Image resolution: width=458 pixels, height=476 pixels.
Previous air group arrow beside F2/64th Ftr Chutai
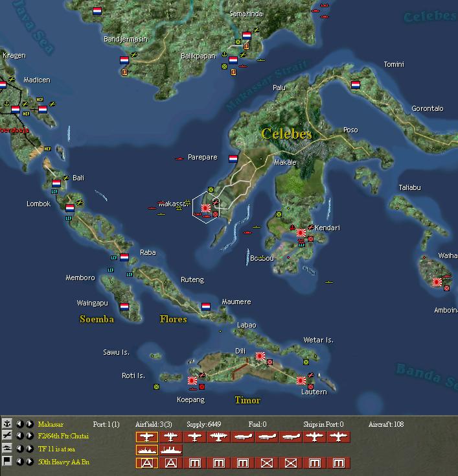click(x=20, y=436)
